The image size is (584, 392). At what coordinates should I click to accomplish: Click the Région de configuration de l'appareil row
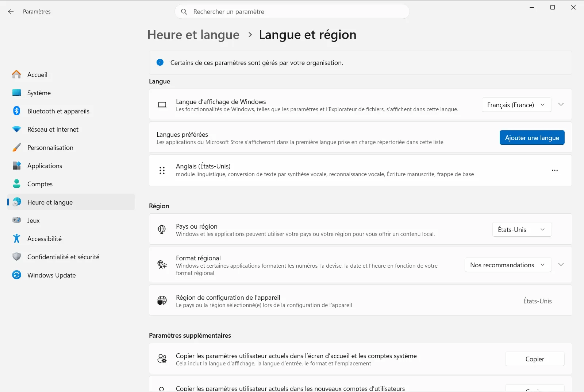(x=360, y=300)
